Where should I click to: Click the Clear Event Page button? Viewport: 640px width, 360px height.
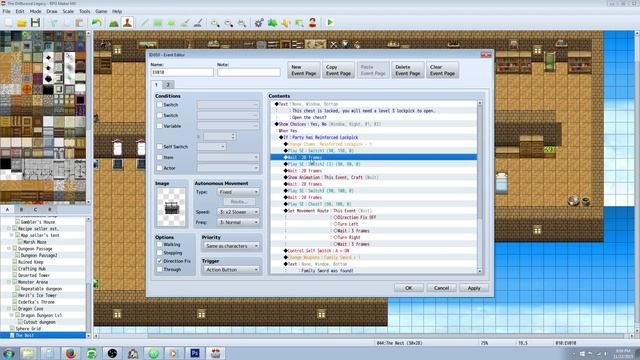pyautogui.click(x=442, y=70)
